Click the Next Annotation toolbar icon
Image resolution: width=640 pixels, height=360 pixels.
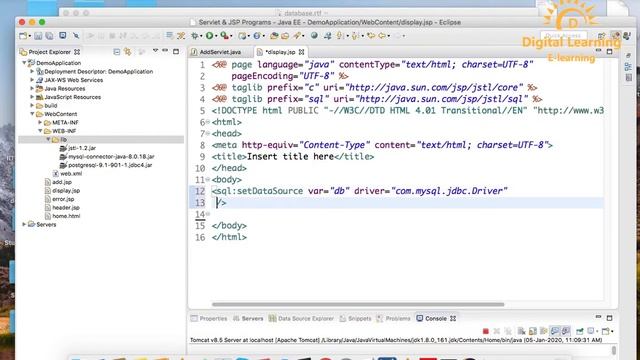[x=340, y=36]
